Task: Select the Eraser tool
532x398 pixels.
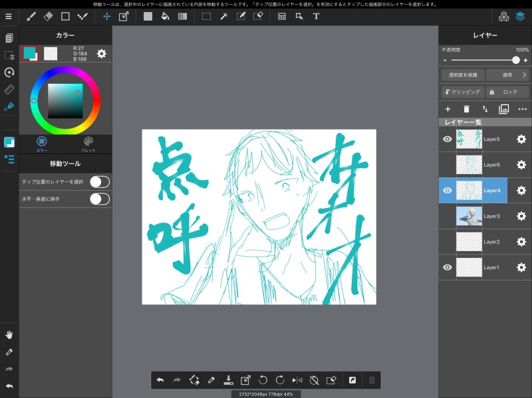Action: click(x=48, y=16)
